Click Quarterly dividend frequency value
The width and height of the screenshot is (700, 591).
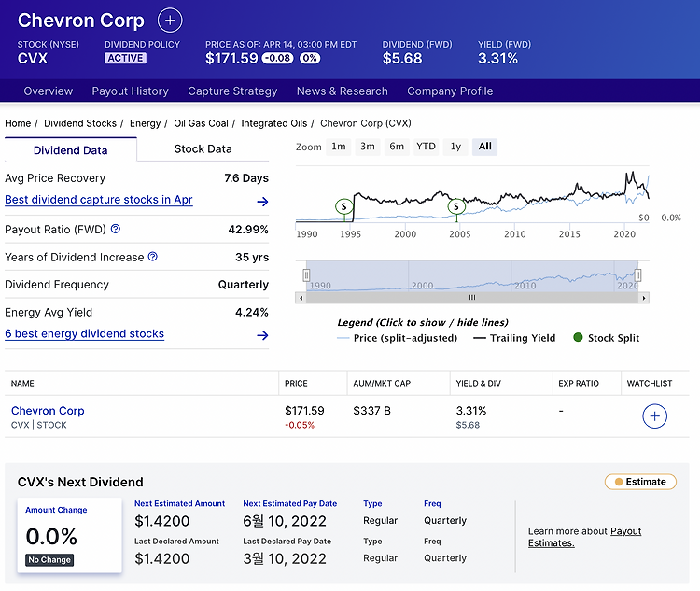click(x=244, y=285)
